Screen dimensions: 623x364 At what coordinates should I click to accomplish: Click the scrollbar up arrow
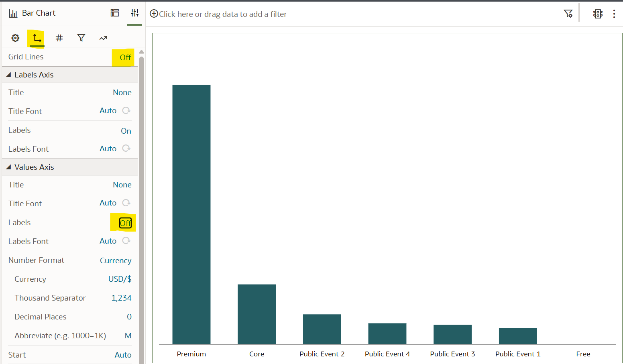[x=141, y=52]
